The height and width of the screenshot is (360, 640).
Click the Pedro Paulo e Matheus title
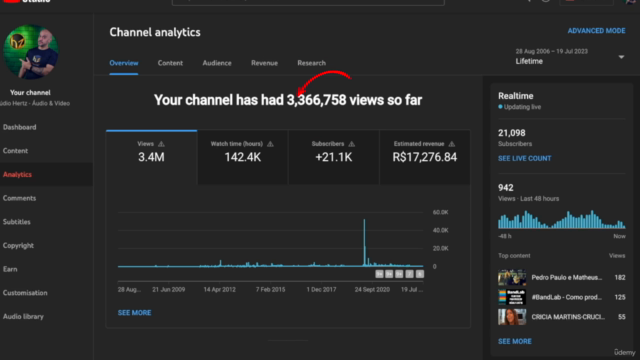click(567, 278)
